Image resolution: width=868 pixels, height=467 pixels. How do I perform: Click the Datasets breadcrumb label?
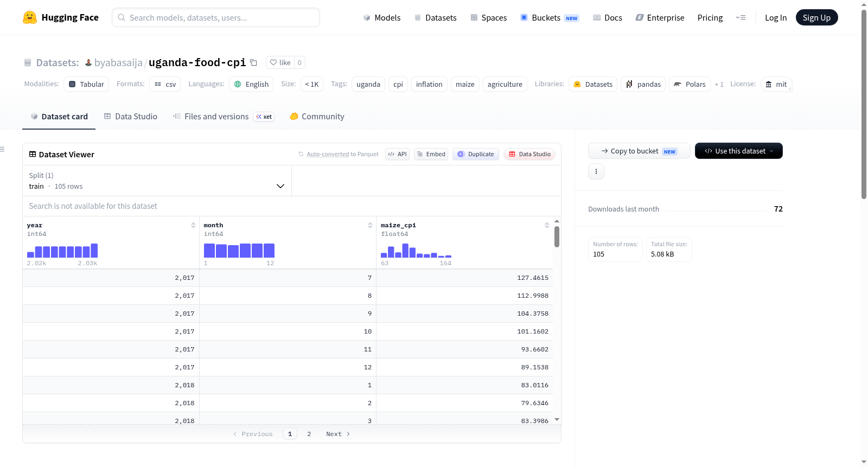(x=58, y=62)
